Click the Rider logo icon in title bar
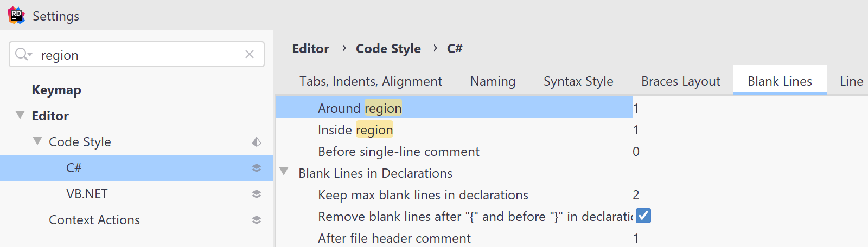The height and width of the screenshot is (247, 868). [x=16, y=16]
